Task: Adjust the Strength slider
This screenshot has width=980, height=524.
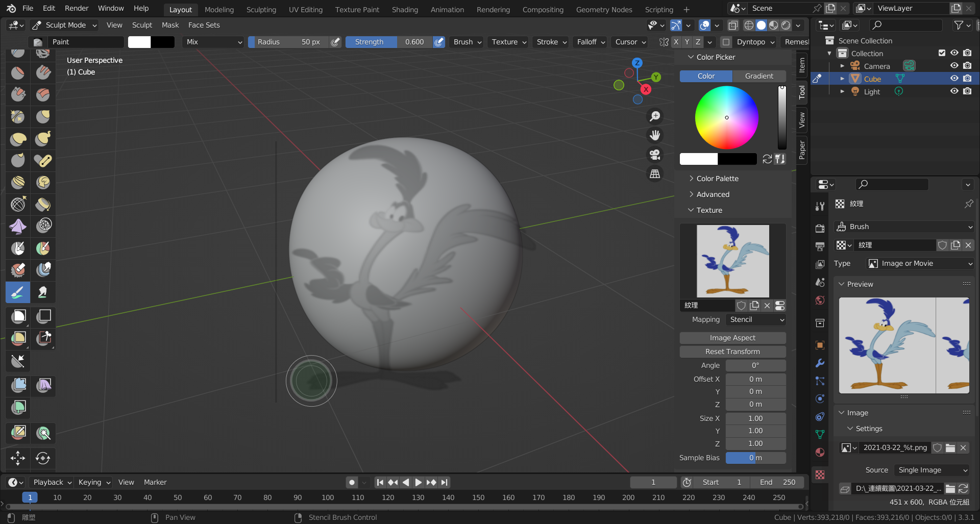Action: click(x=389, y=42)
